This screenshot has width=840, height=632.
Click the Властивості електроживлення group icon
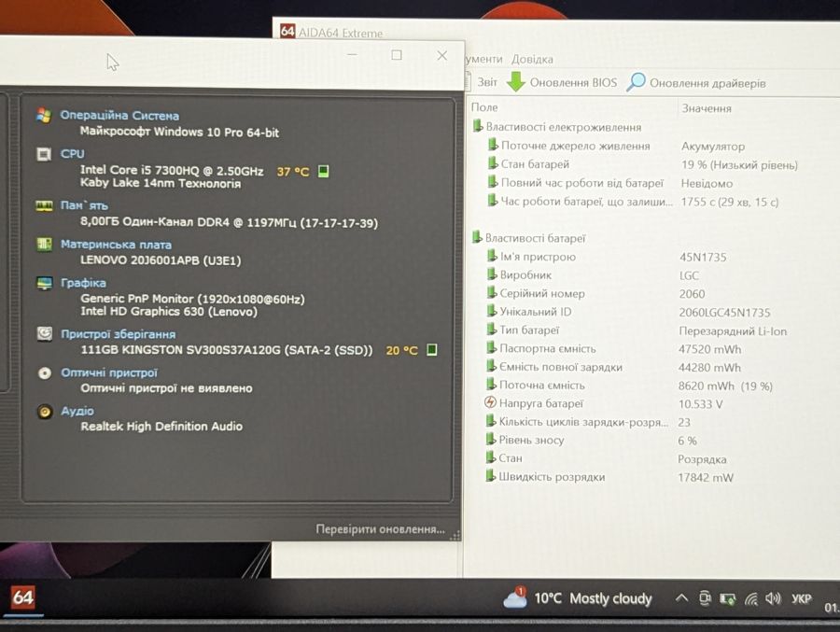point(477,127)
